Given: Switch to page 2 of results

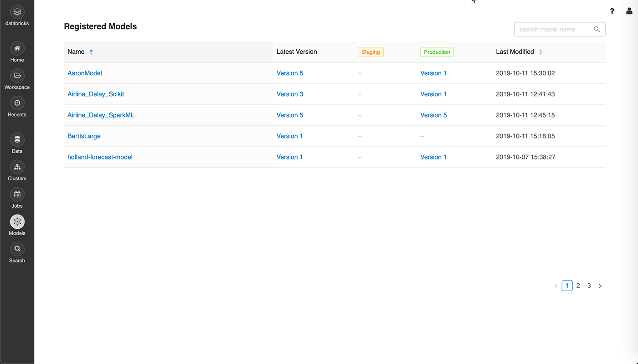Looking at the screenshot, I should click(578, 286).
